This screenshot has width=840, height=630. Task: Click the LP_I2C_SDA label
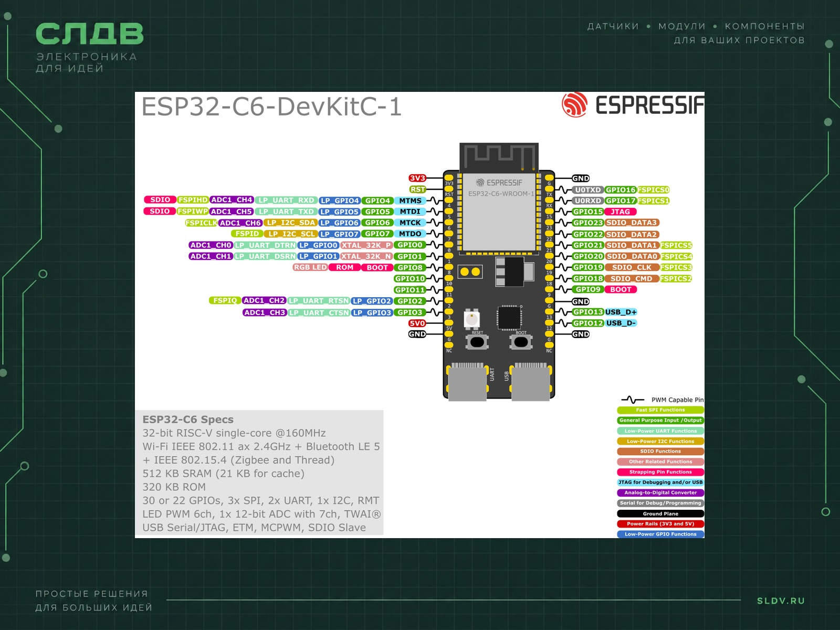tap(290, 223)
